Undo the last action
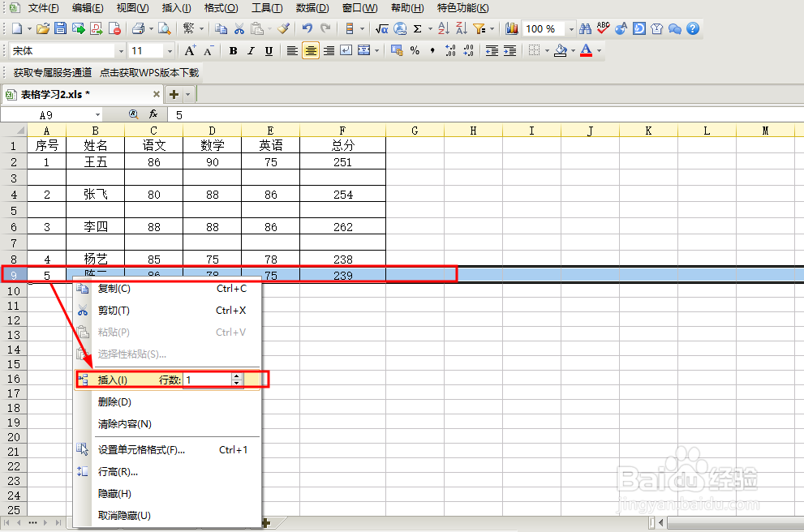 coord(307,28)
